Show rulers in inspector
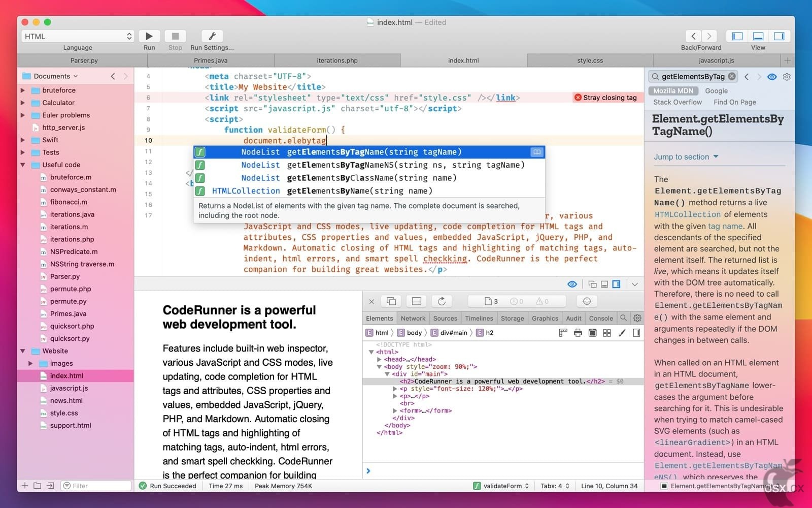The height and width of the screenshot is (508, 812). click(x=563, y=333)
